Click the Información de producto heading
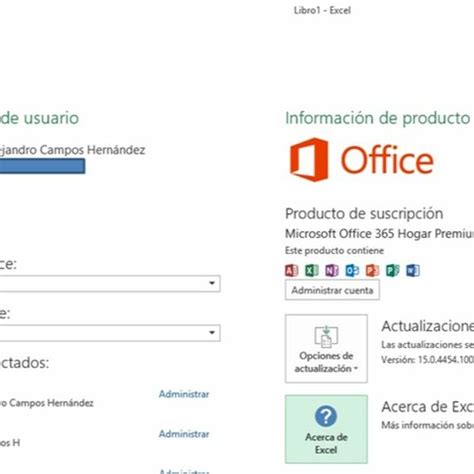This screenshot has width=474, height=474. 377,118
